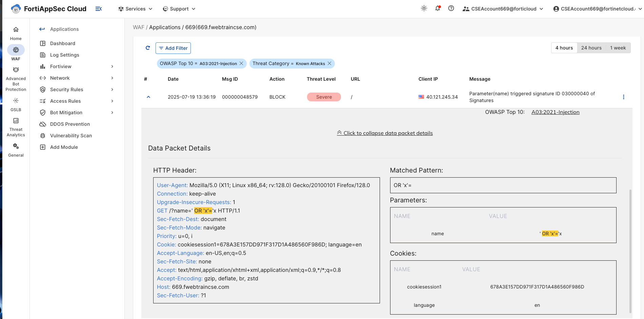644x319 pixels.
Task: Remove the OWASP Top 10 filter chip
Action: coord(241,63)
